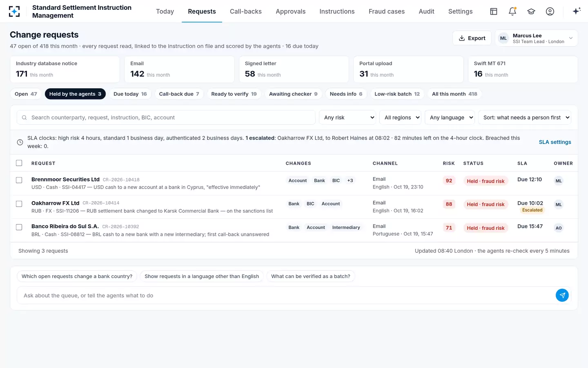Click the app logo icon
Viewport: 588px width, 368px height.
14,11
